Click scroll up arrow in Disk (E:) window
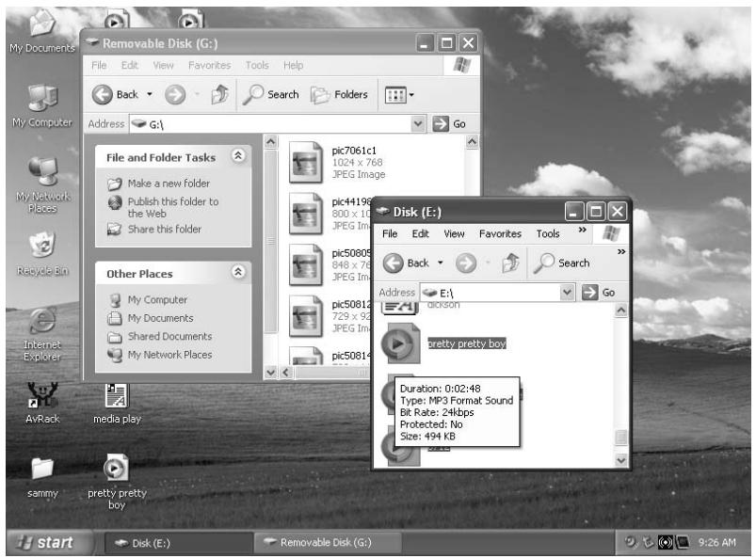The width and height of the screenshot is (756, 558). 621,310
